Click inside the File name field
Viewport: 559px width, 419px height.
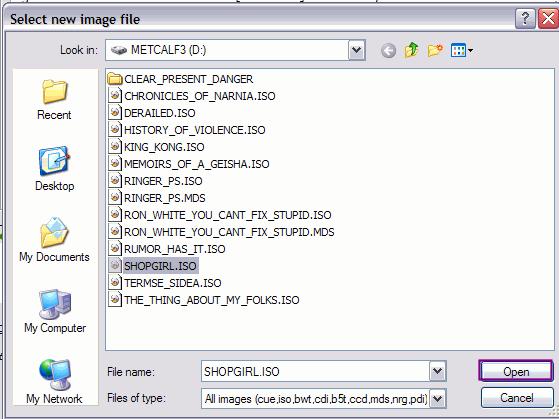click(x=315, y=371)
